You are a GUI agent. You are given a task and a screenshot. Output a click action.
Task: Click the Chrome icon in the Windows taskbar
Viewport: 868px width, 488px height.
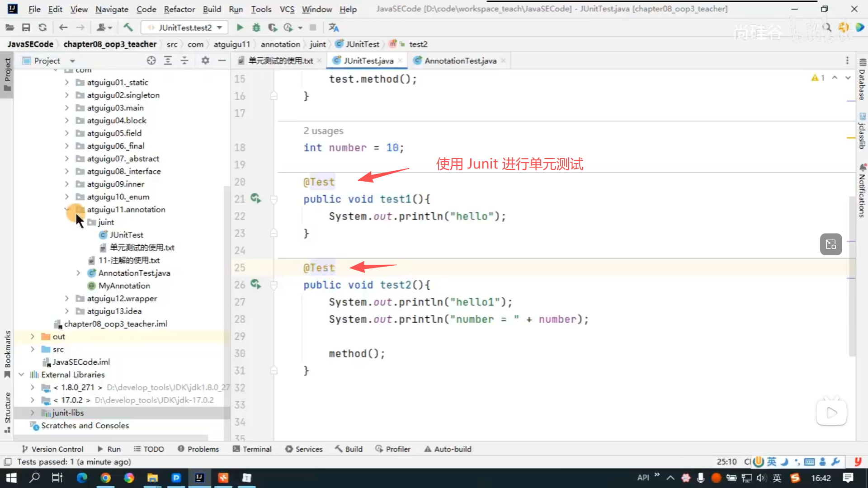[x=105, y=478]
